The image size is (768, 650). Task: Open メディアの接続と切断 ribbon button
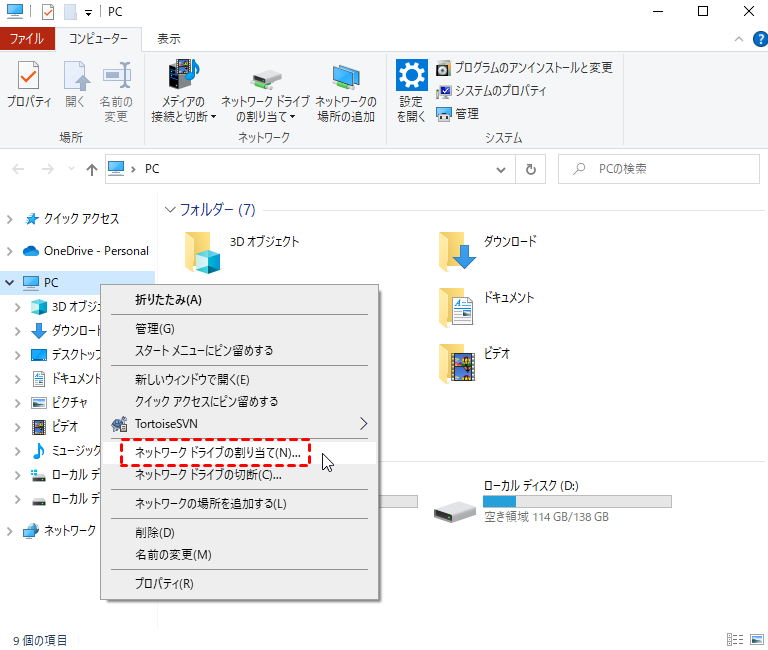click(x=183, y=92)
